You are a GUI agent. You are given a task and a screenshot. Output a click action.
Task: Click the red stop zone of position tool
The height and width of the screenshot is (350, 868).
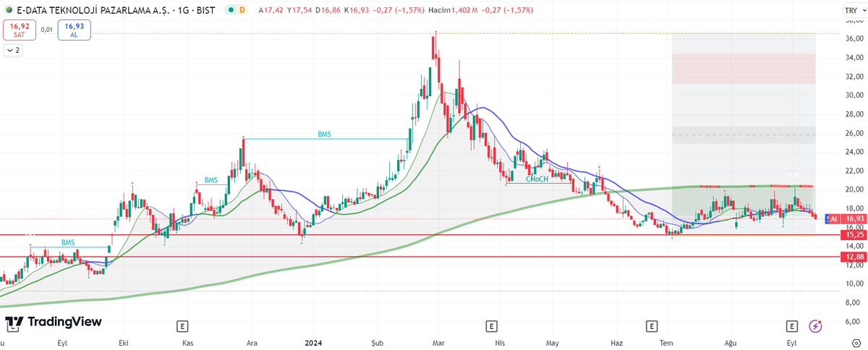click(744, 69)
